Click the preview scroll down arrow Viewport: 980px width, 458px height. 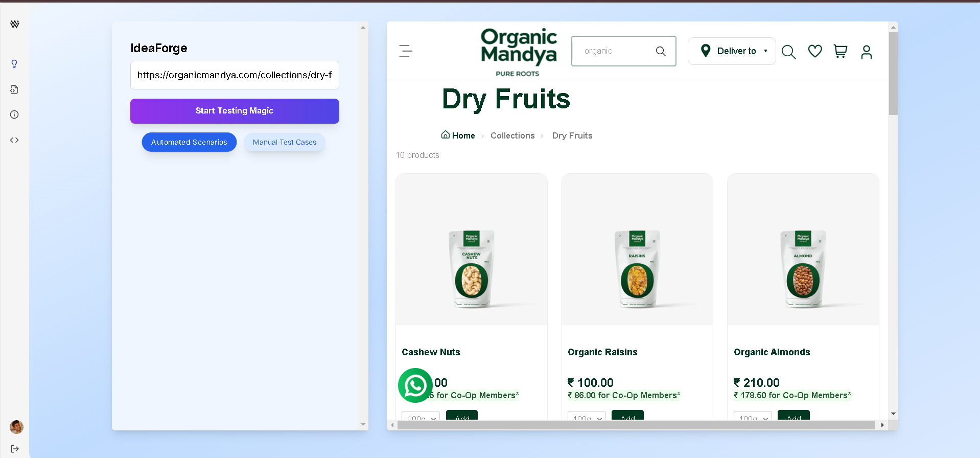click(x=893, y=414)
